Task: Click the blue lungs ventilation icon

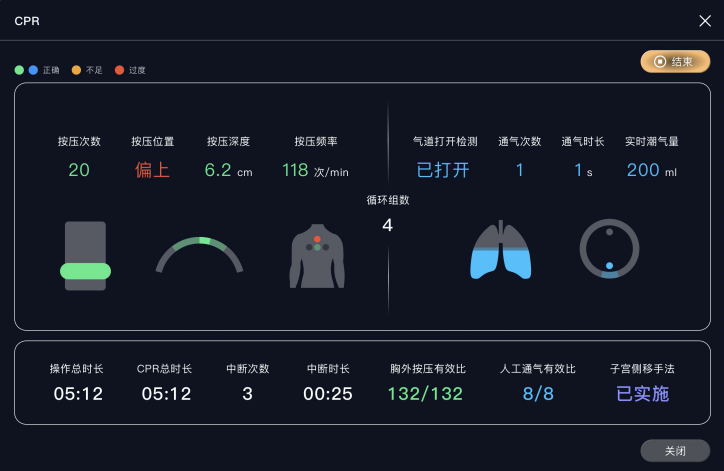Action: (501, 250)
